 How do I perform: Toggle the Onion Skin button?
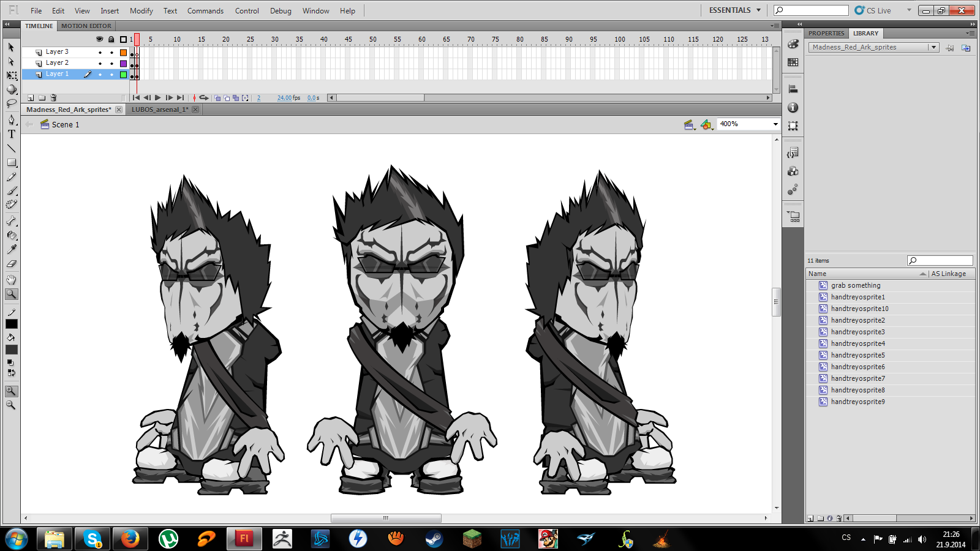pos(217,98)
